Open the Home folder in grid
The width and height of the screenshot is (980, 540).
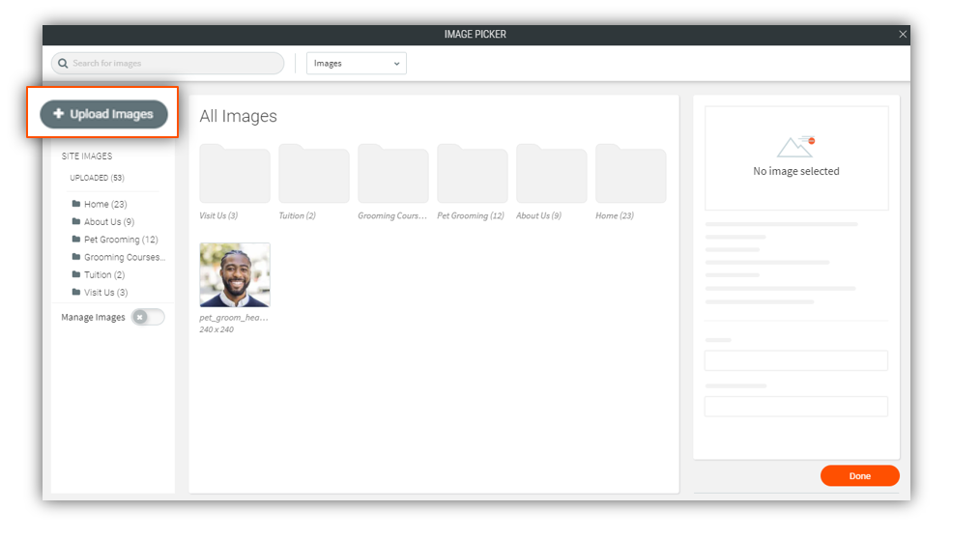(631, 174)
